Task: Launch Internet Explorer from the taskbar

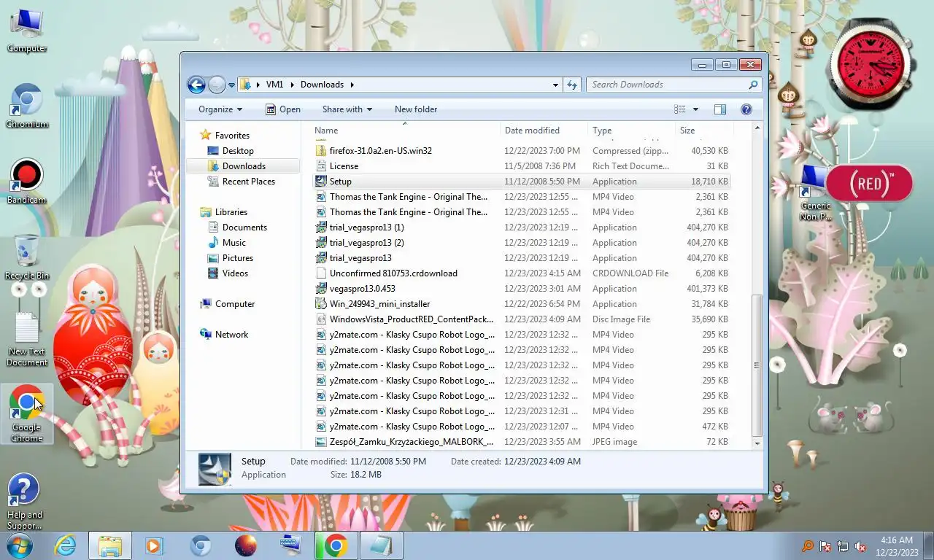Action: click(x=65, y=546)
